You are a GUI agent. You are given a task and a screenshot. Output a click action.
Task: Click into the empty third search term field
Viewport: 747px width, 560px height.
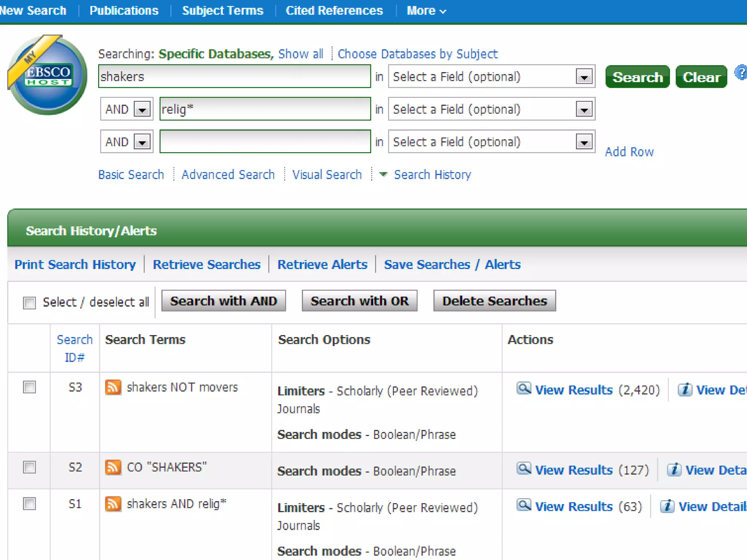pyautogui.click(x=265, y=141)
